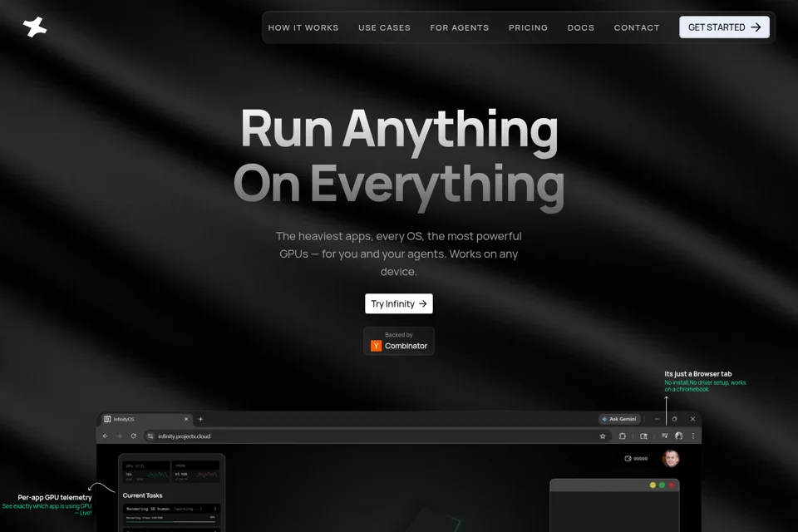
Task: Click the InfinityOS tab favicon
Action: coord(107,419)
